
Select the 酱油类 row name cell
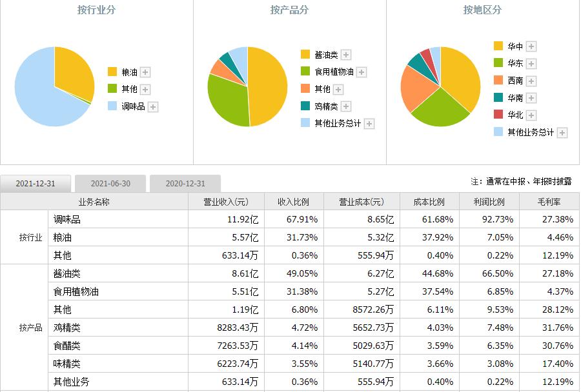point(67,274)
